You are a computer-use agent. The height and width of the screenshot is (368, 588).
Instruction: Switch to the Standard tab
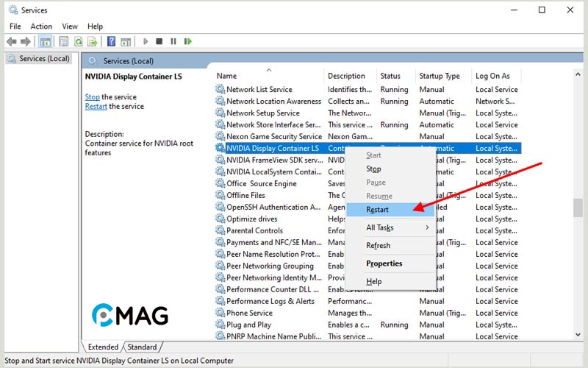(142, 347)
